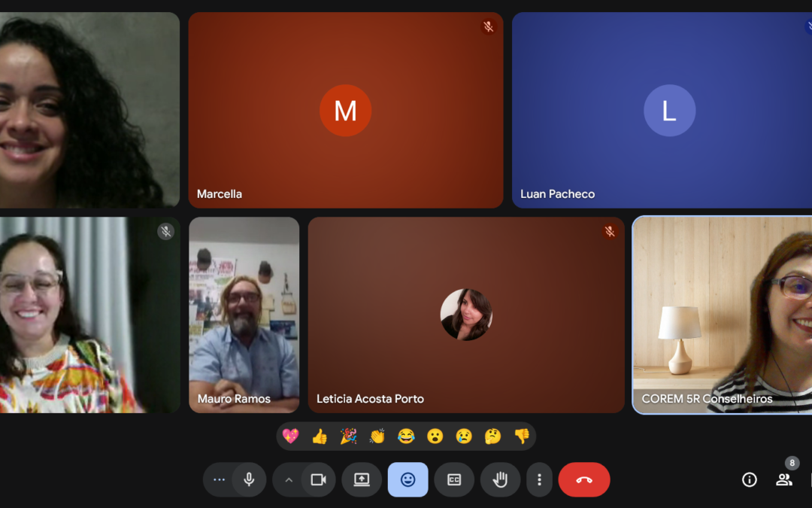This screenshot has width=812, height=508.
Task: Select the Leticia Acosta Porto tile
Action: (466, 315)
